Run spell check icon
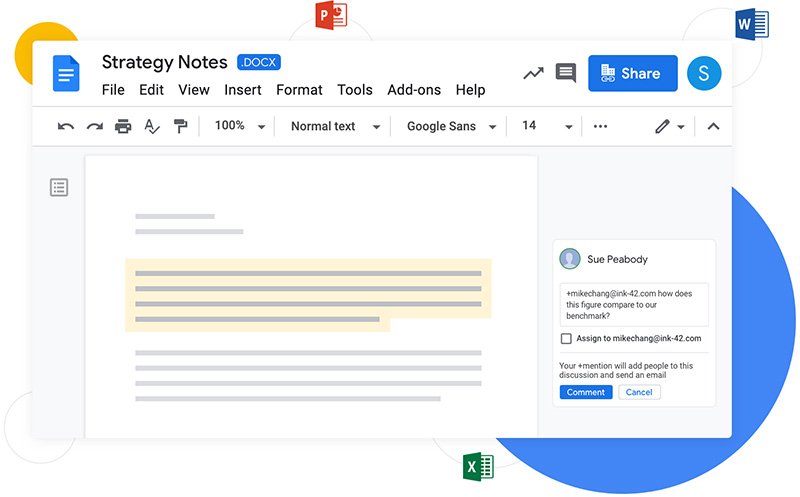Image resolution: width=800 pixels, height=497 pixels. [x=152, y=126]
